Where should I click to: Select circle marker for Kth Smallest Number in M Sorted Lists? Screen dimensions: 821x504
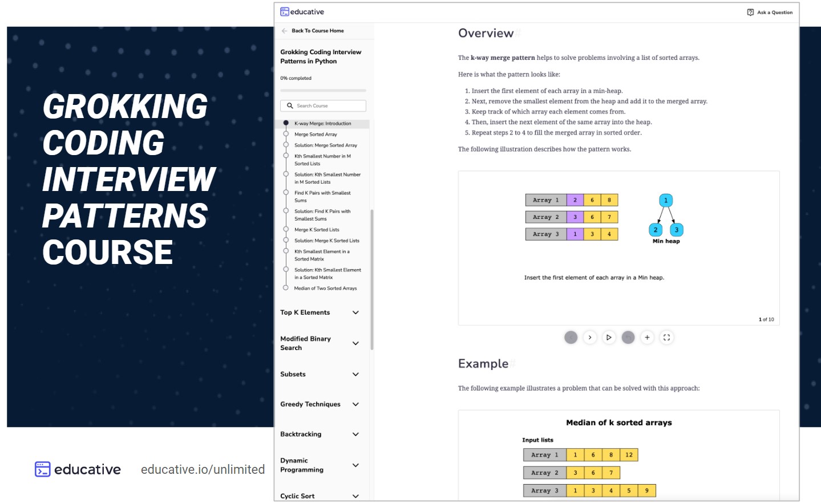click(286, 156)
